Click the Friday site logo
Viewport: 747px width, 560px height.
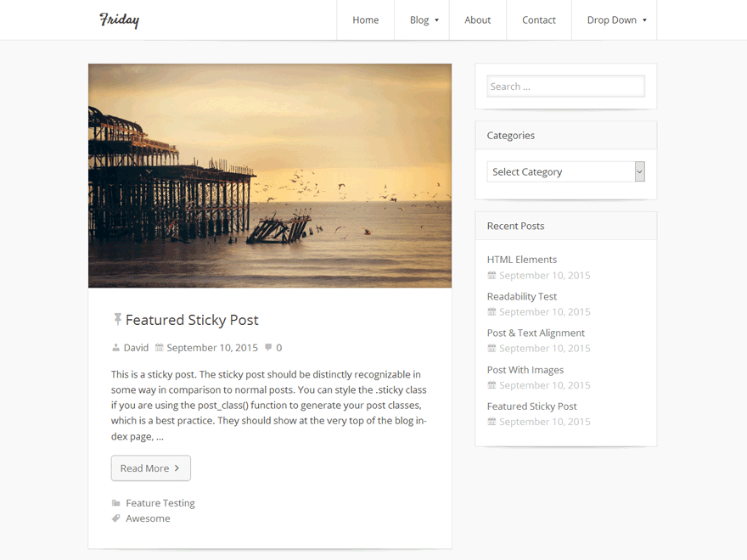coord(119,20)
